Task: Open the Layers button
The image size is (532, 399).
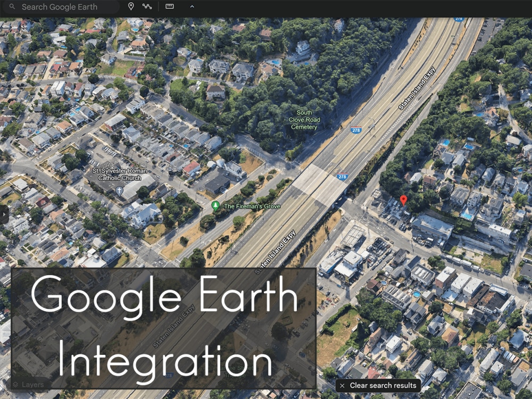Action: click(x=29, y=385)
